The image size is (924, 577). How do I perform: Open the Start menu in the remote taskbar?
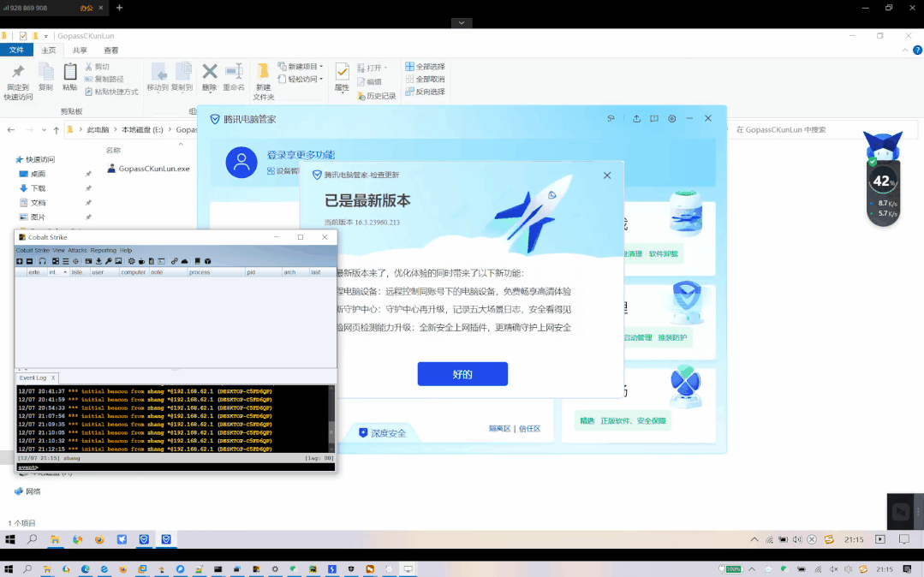click(9, 539)
